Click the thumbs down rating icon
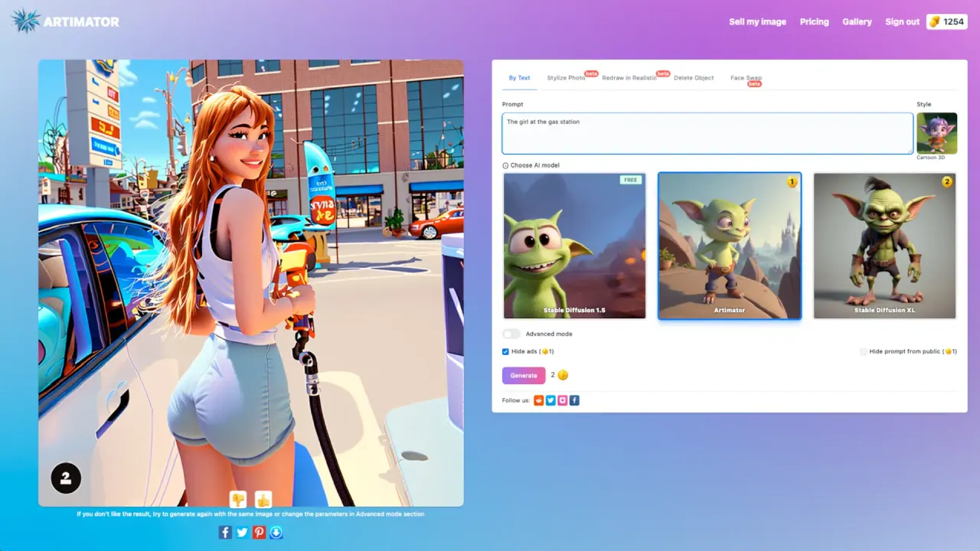Viewport: 980px width, 551px height. pyautogui.click(x=238, y=499)
